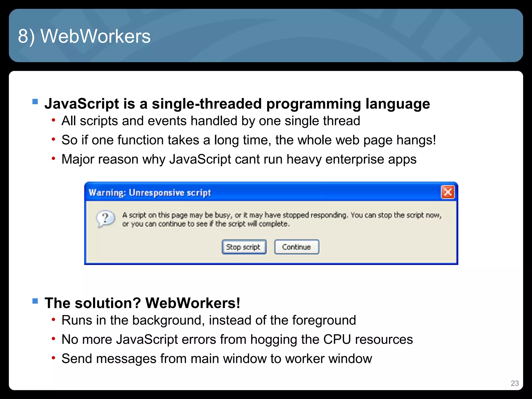The height and width of the screenshot is (399, 532).
Task: Click blue square bullet beside JavaScript heading
Action: pyautogui.click(x=35, y=101)
